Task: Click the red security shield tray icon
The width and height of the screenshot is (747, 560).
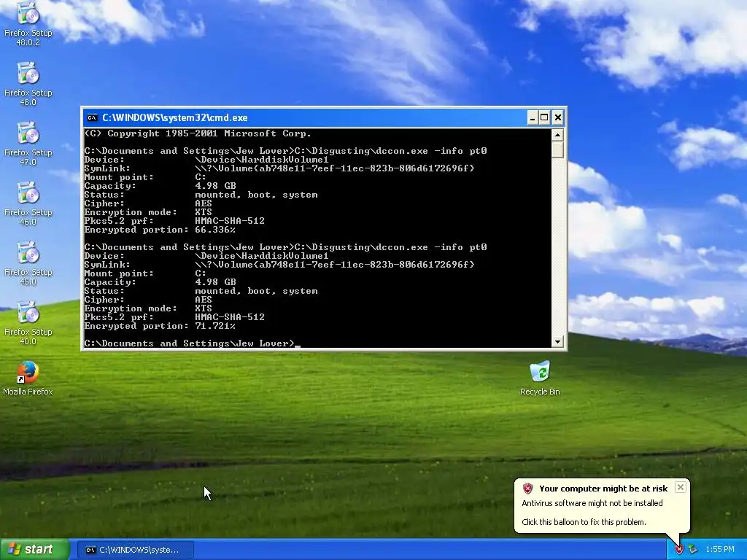Action: [679, 550]
